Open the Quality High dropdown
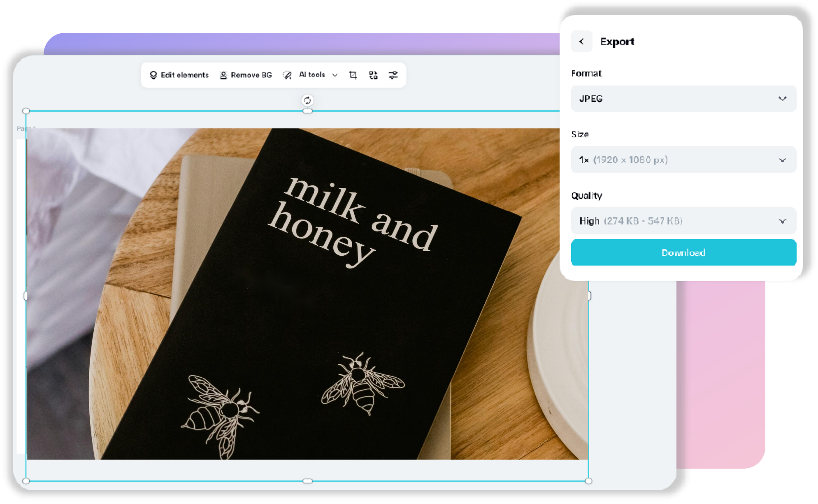 click(683, 221)
